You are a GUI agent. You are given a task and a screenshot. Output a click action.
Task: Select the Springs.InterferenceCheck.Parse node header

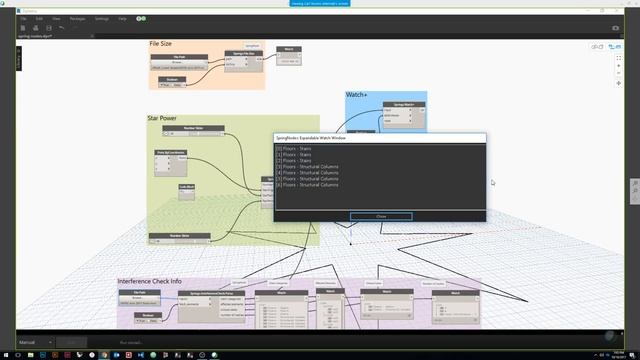pos(211,293)
